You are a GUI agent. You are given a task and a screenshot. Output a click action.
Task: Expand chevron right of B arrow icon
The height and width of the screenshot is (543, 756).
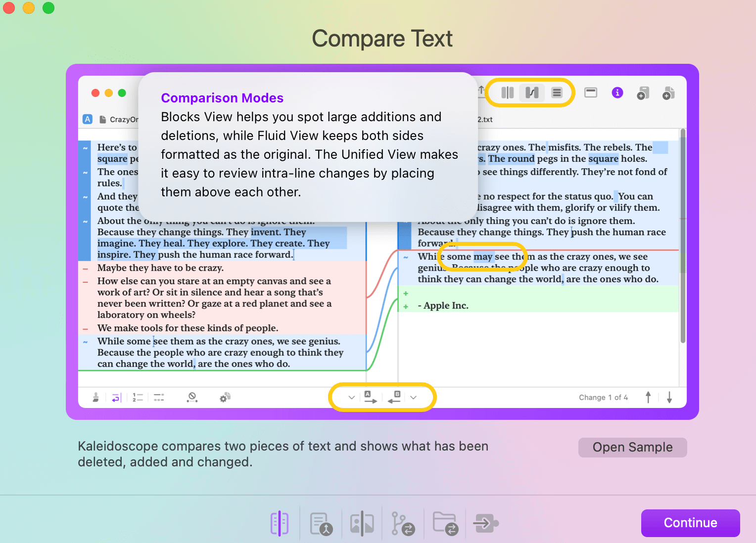pos(414,397)
